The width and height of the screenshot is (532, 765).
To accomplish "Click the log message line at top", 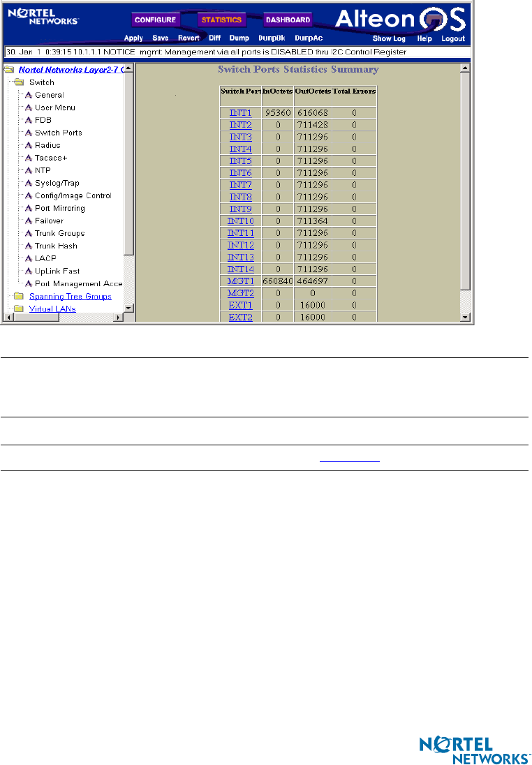I will click(237, 52).
